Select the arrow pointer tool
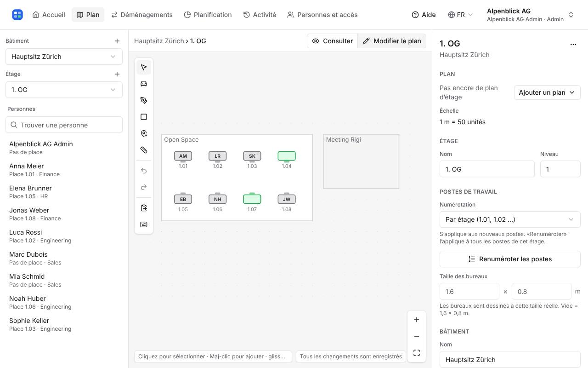This screenshot has height=368, width=588. 144,68
